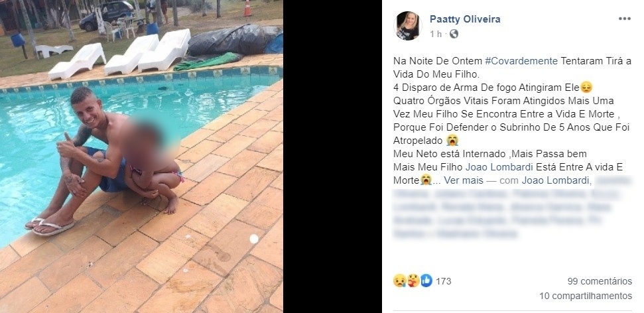Click the crying emoji after 'Atropelado'
Screen dimensions: 644x313
point(452,141)
